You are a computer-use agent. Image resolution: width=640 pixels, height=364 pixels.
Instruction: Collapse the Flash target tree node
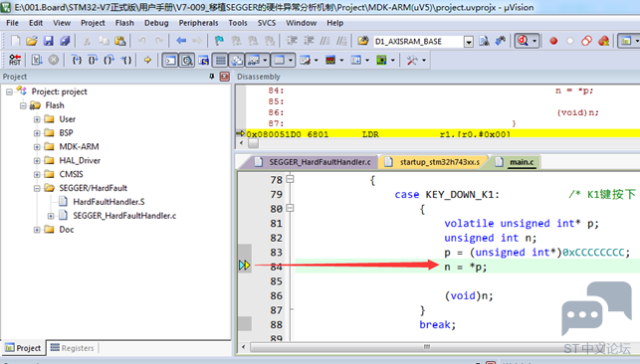pos(23,106)
